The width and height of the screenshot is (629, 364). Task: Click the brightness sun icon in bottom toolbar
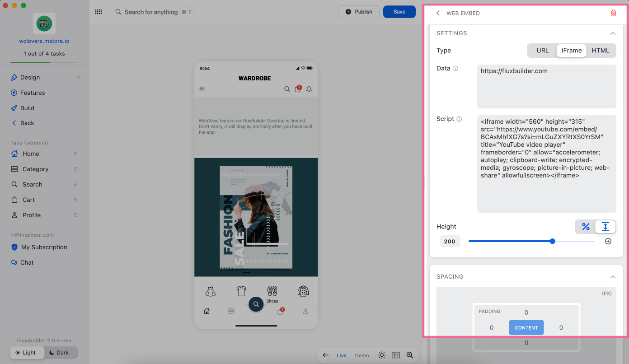(382, 355)
